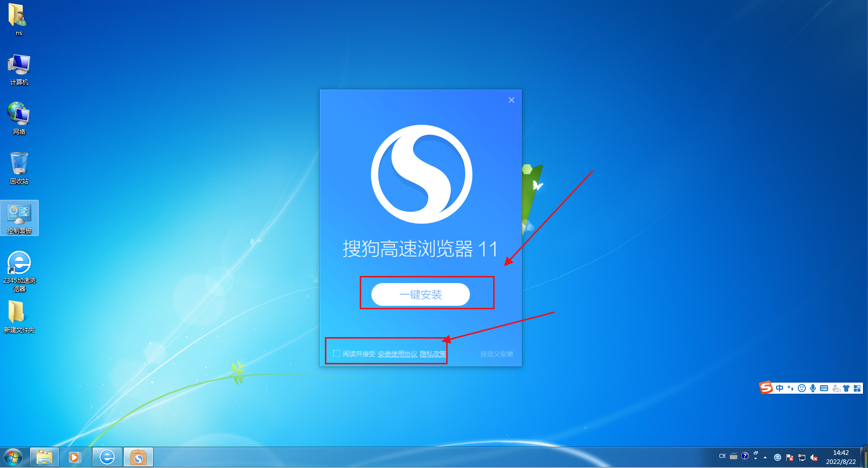Open the clock showing 14:42
This screenshot has height=468, width=868.
point(841,457)
